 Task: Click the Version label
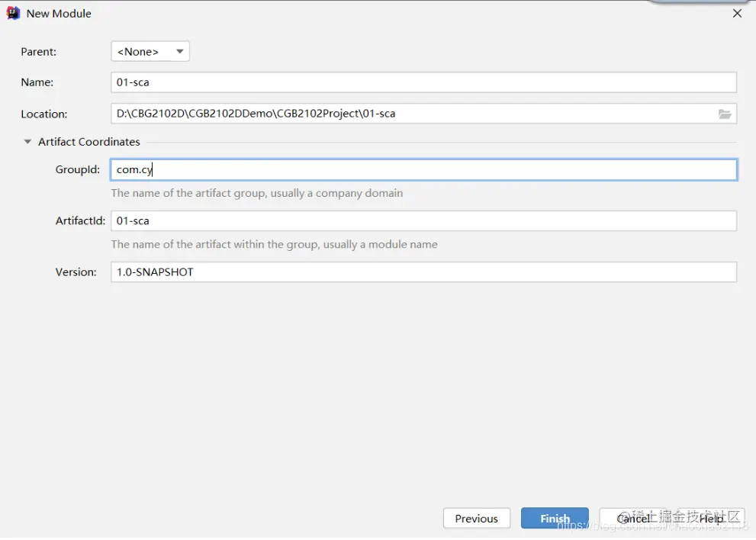pos(76,272)
